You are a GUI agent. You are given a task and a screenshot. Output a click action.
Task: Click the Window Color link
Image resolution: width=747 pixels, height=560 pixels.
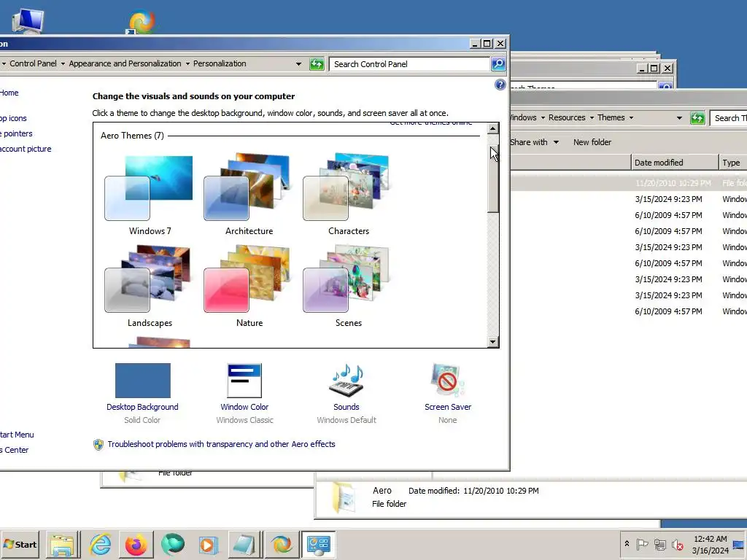(244, 407)
